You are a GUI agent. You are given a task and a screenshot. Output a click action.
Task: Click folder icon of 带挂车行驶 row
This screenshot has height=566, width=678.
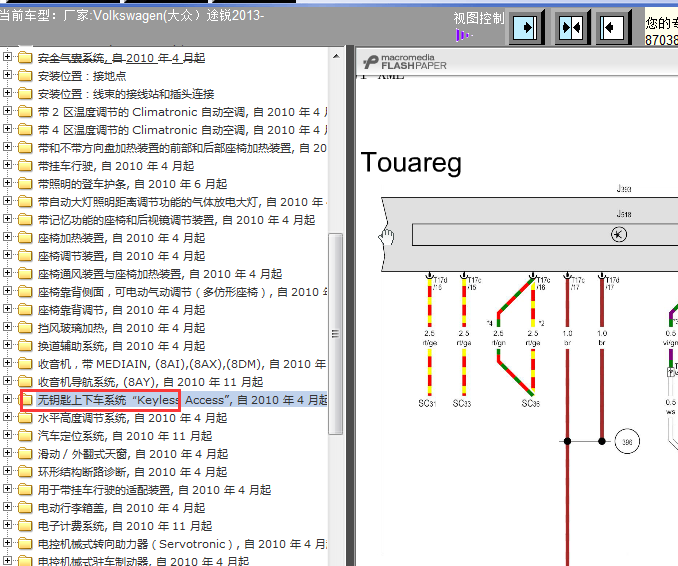[26, 166]
